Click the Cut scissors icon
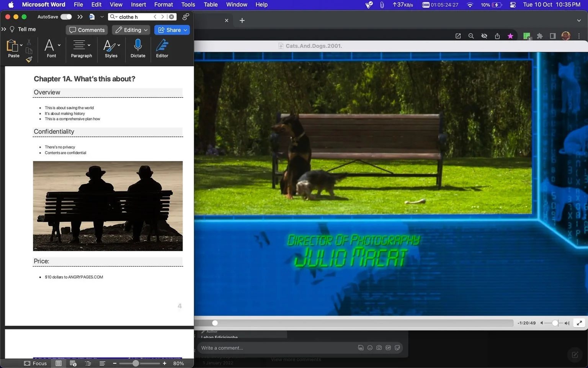Viewport: 588px width, 368px height. (29, 41)
